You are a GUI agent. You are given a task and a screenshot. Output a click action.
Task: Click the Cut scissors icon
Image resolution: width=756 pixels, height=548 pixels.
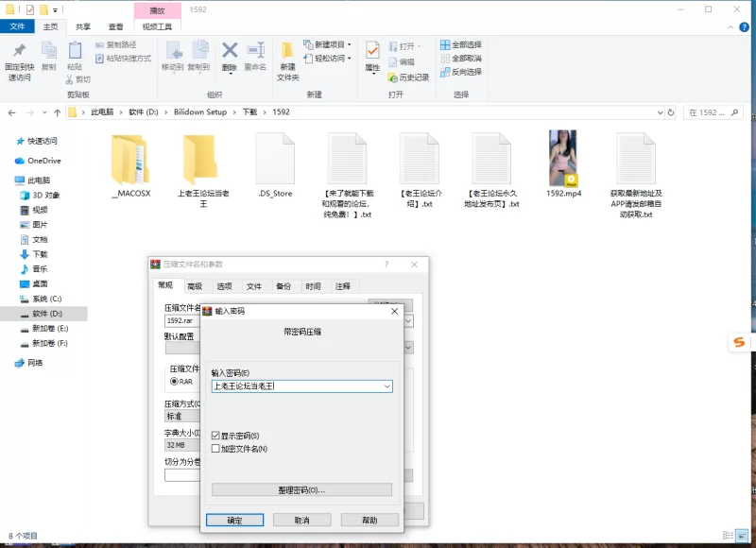pos(69,79)
